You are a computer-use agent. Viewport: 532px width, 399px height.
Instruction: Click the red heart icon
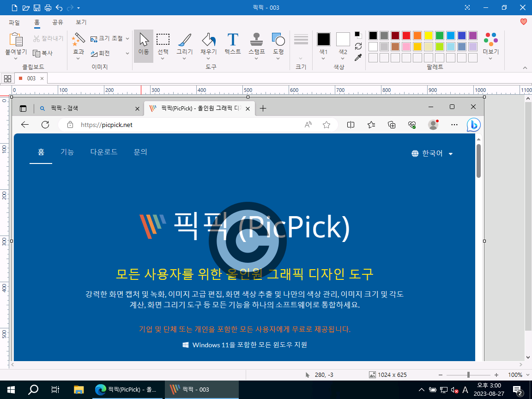[524, 22]
